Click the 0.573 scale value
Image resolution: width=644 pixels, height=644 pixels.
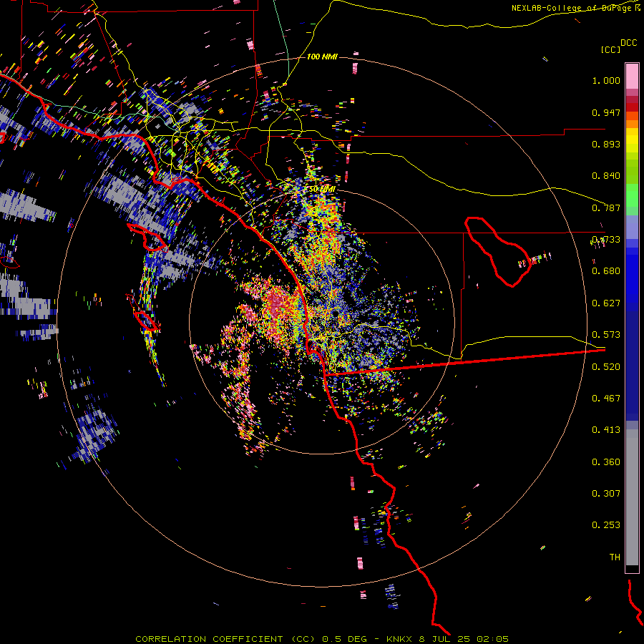click(606, 335)
